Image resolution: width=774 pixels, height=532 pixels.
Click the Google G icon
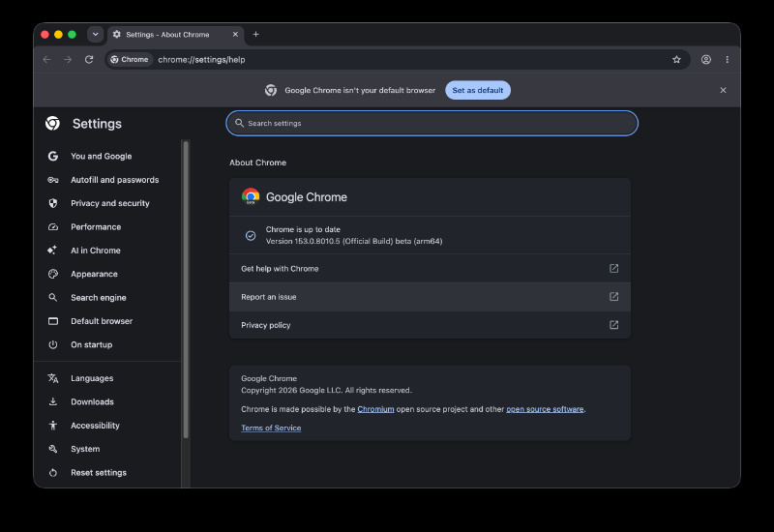[x=53, y=156]
